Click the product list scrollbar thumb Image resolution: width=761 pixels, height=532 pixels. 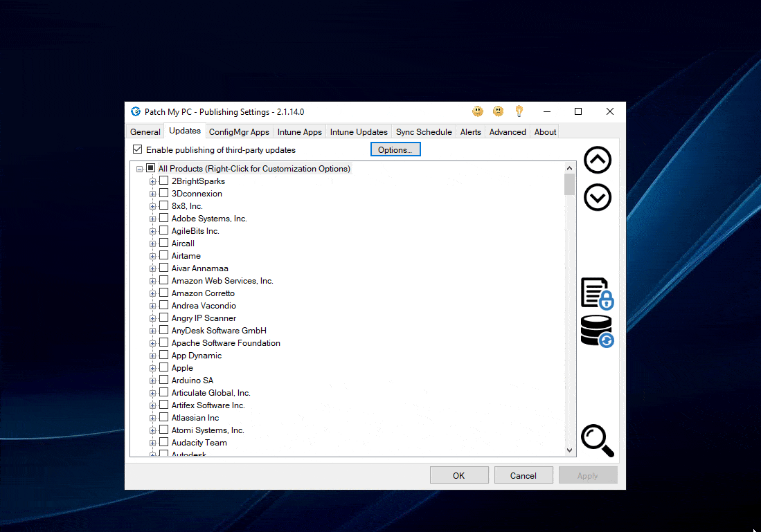(569, 184)
